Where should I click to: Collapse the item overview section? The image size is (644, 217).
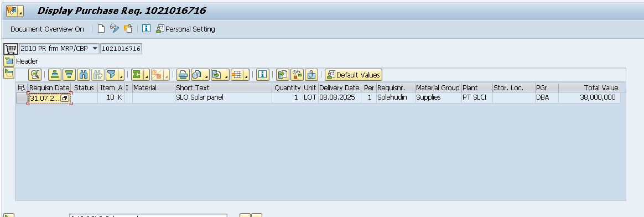[9, 74]
